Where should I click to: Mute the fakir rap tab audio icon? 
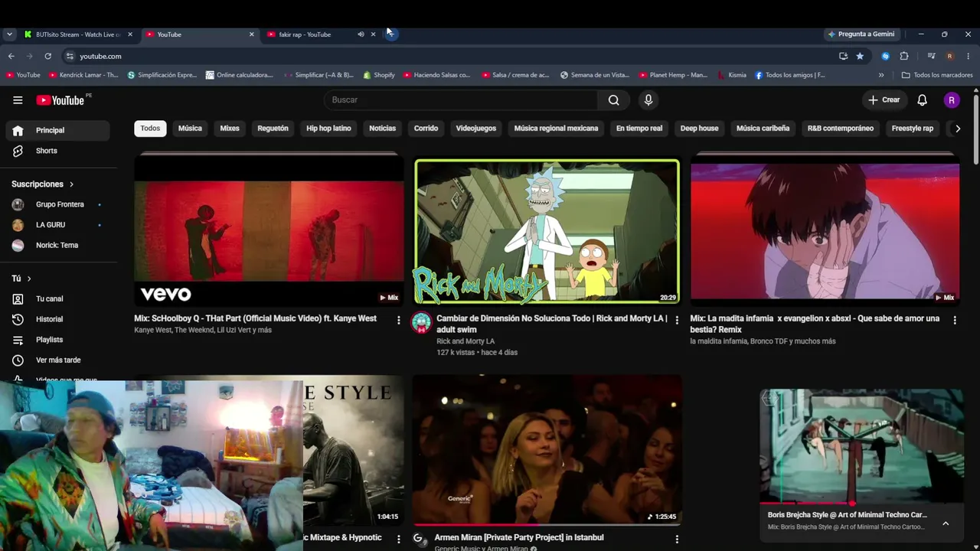coord(361,34)
